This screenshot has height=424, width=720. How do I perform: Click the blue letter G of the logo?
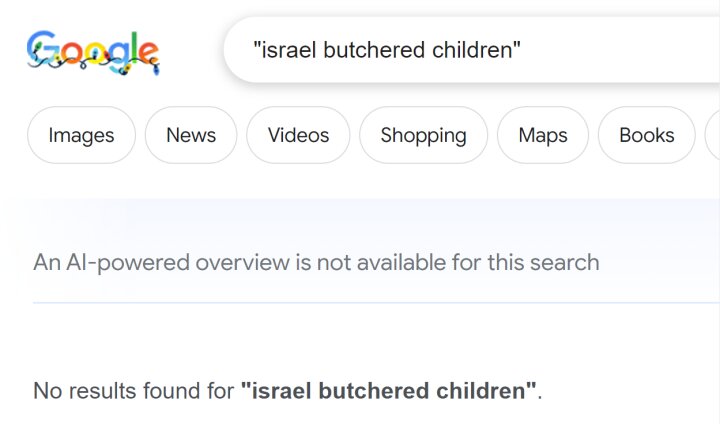pos(42,49)
